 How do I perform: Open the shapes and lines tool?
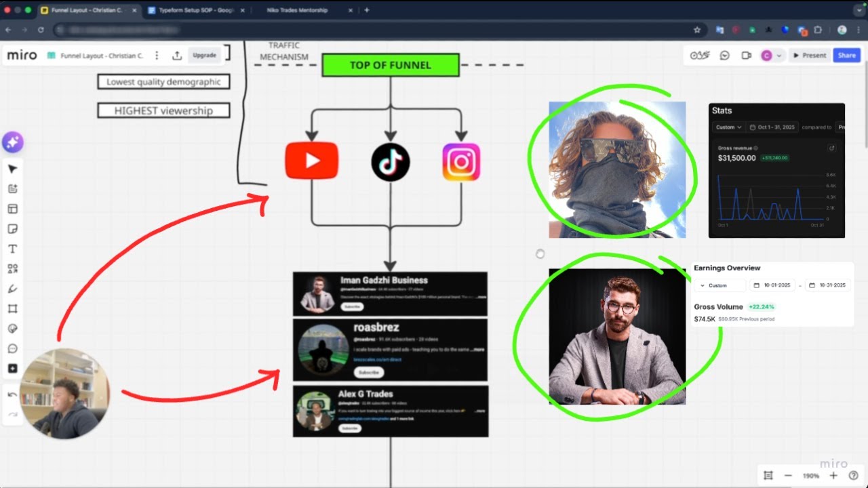(x=13, y=269)
